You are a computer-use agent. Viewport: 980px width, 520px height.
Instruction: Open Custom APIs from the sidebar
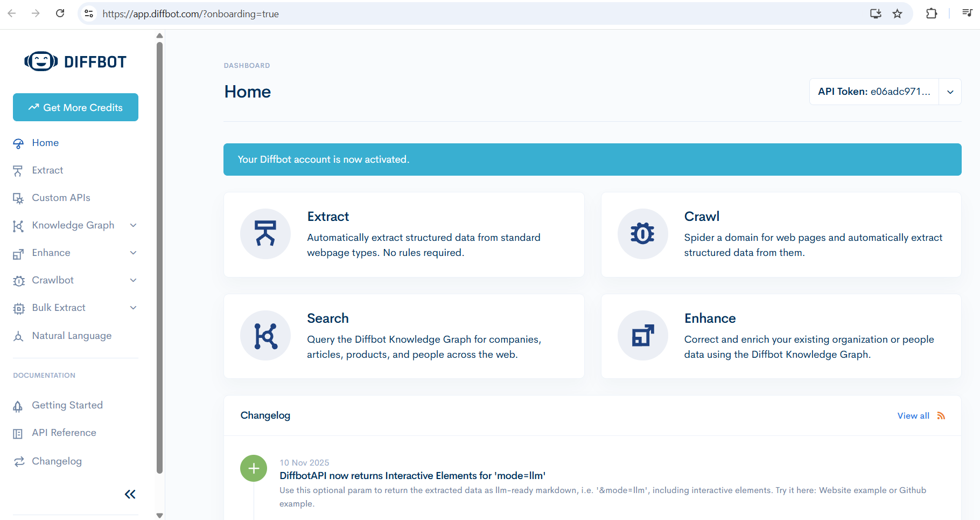(61, 198)
